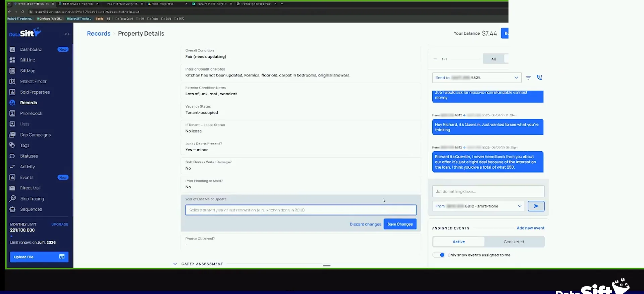Open the Send to number dropdown
Image resolution: width=644 pixels, height=294 pixels.
tap(477, 78)
